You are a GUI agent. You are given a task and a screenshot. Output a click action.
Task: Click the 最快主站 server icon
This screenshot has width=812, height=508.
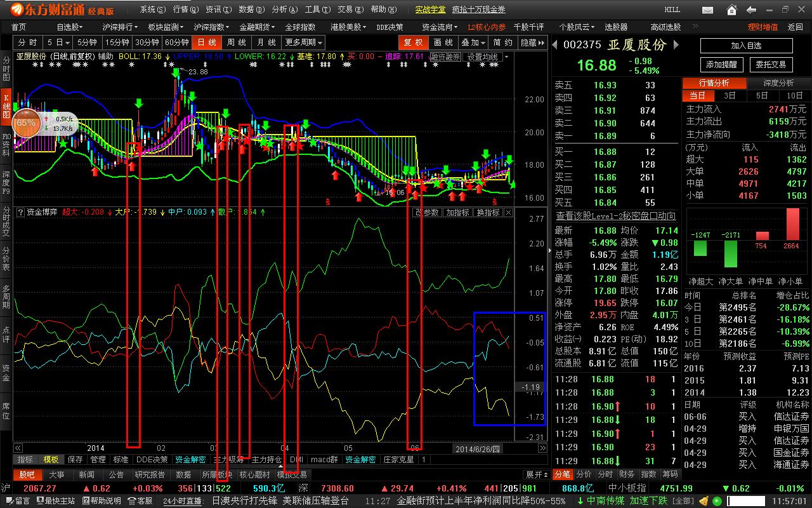pos(55,501)
